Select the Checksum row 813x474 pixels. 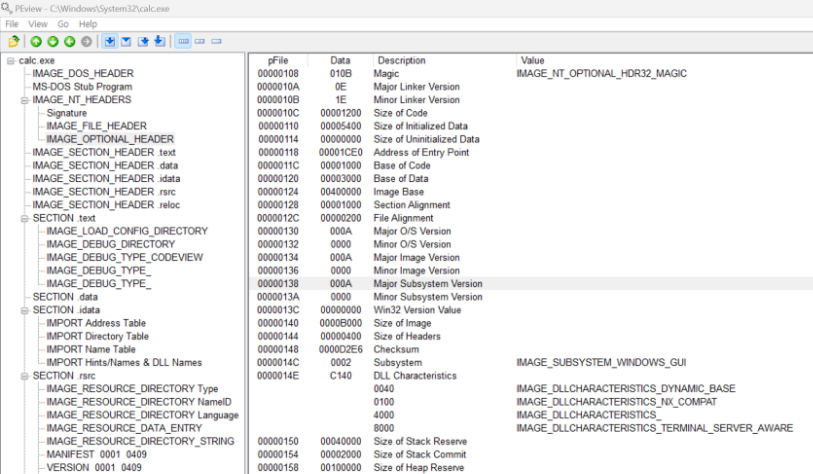(x=531, y=350)
